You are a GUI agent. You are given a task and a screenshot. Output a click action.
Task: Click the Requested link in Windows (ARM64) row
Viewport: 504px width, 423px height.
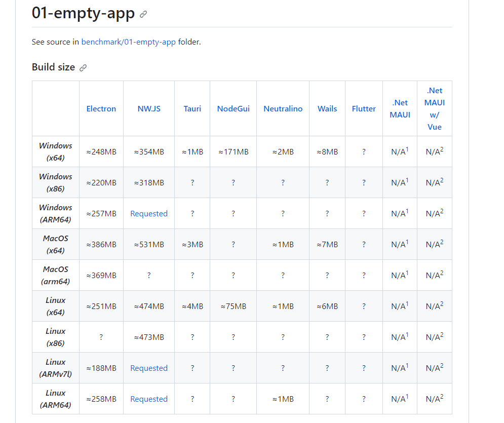[149, 213]
